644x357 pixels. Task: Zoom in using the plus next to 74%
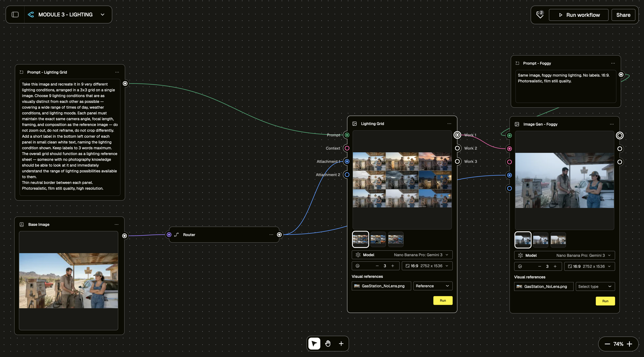(629, 344)
